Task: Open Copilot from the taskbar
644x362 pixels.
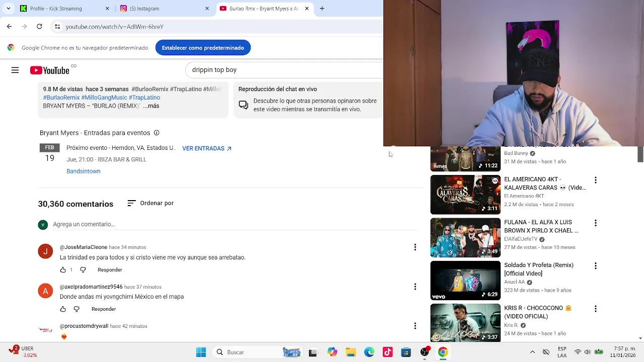Action: (332, 352)
